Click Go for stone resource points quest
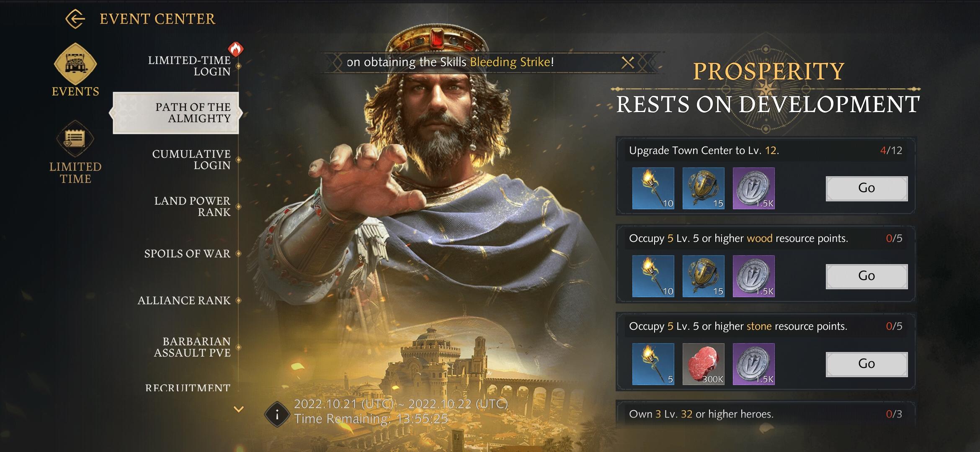 pos(867,364)
